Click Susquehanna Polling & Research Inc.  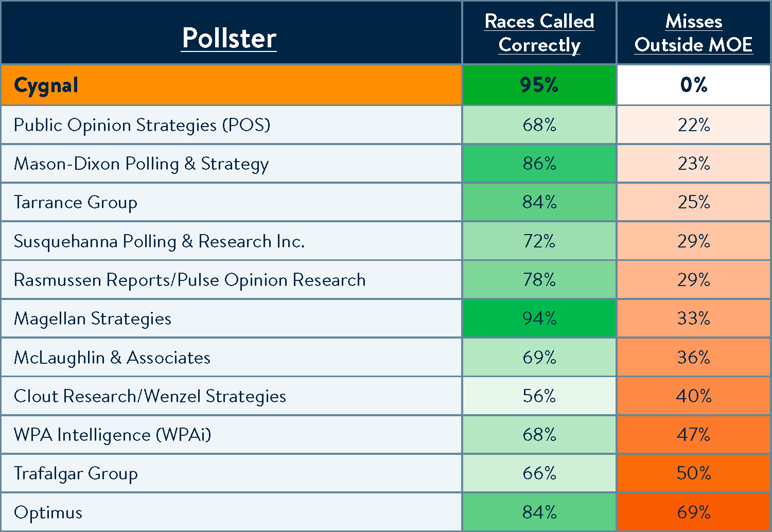pyautogui.click(x=159, y=241)
